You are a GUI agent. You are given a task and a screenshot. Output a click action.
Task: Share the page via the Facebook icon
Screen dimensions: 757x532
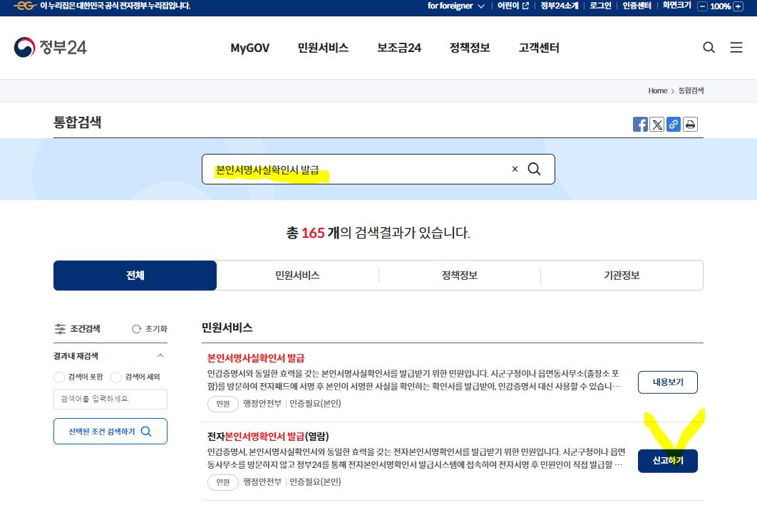(640, 124)
